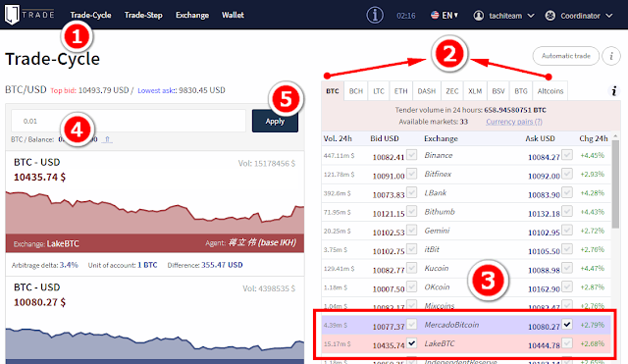Click the Apply button
The image size is (628, 364).
click(x=275, y=121)
